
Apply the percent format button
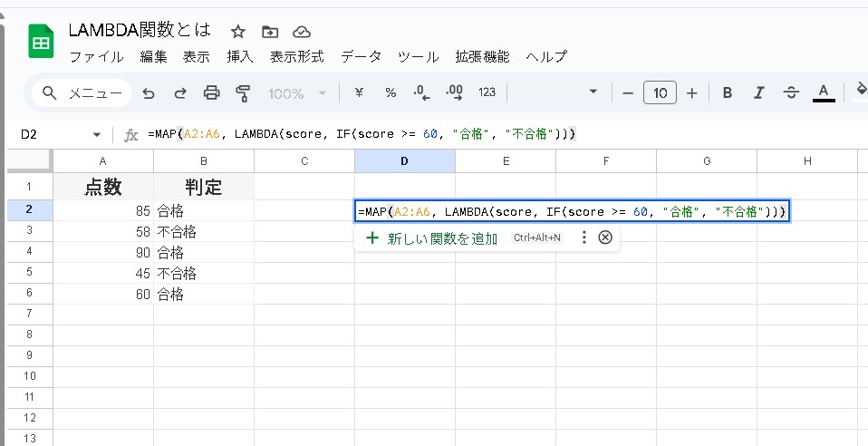coord(391,92)
